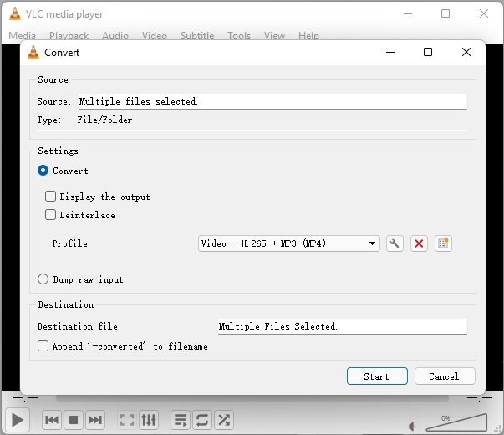This screenshot has width=504, height=435.
Task: Open the Video menu
Action: point(155,36)
